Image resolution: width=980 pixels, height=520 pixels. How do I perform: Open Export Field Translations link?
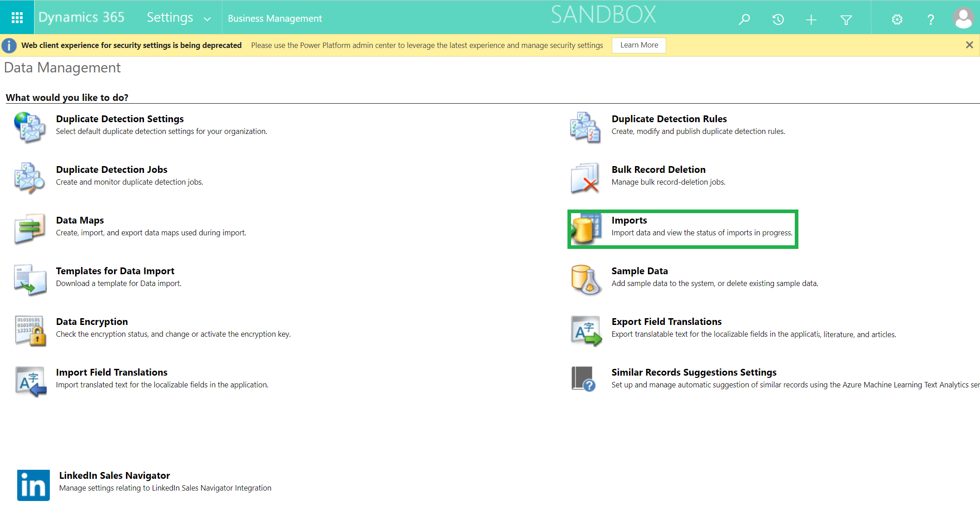tap(666, 322)
